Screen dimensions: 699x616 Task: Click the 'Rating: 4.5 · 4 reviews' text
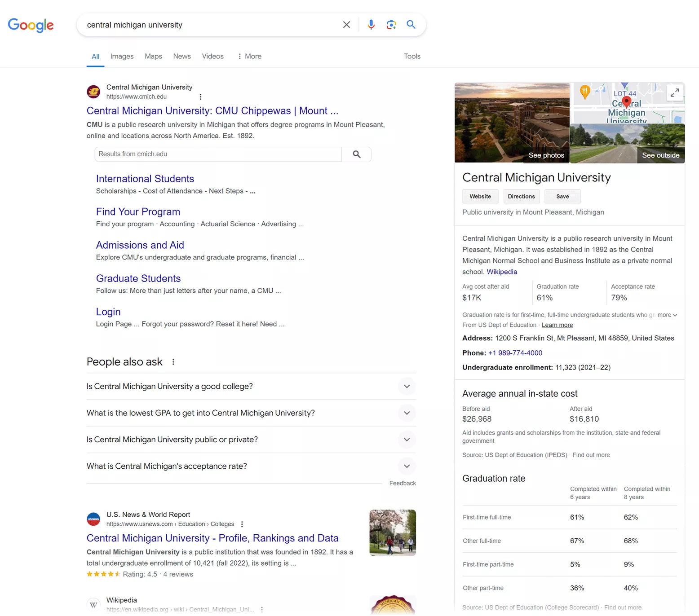[x=158, y=575]
